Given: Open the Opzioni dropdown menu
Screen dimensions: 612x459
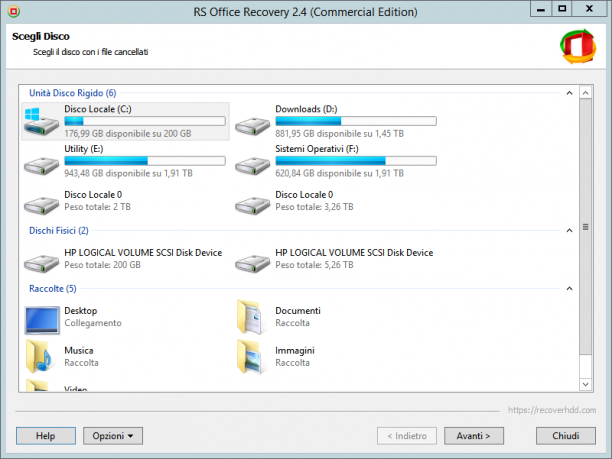Looking at the screenshot, I should pos(113,436).
